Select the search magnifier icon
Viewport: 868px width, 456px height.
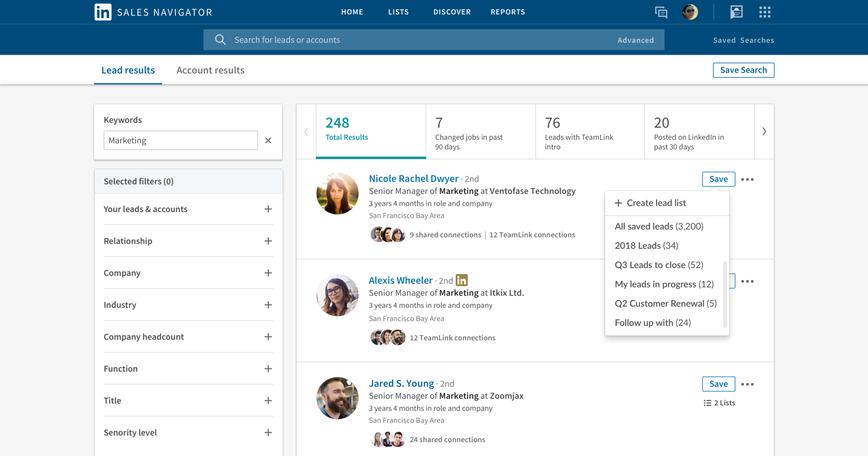(220, 40)
